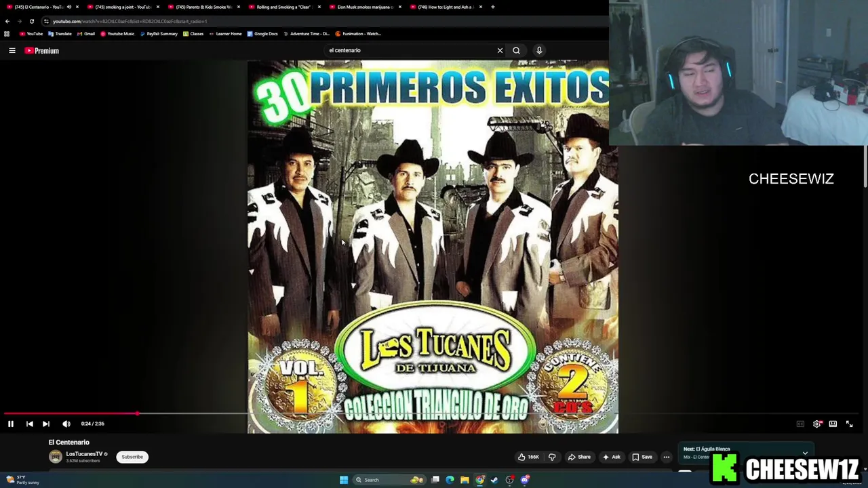Pause the video with the pause button
Viewport: 868px width, 488px height.
[11, 424]
